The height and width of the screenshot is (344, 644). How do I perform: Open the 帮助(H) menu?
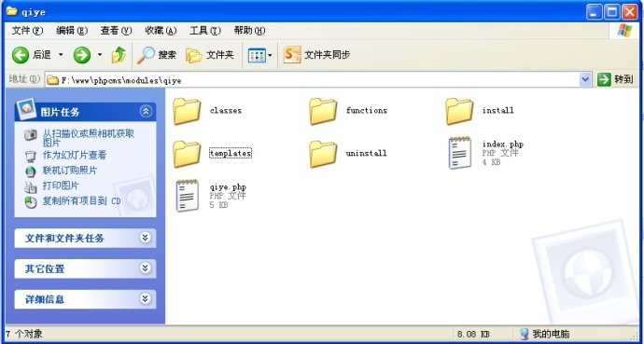tap(249, 31)
